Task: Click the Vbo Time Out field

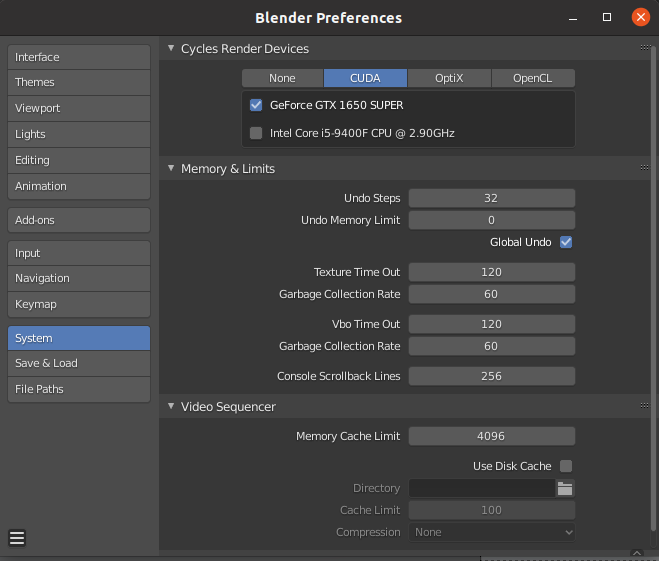Action: 492,324
